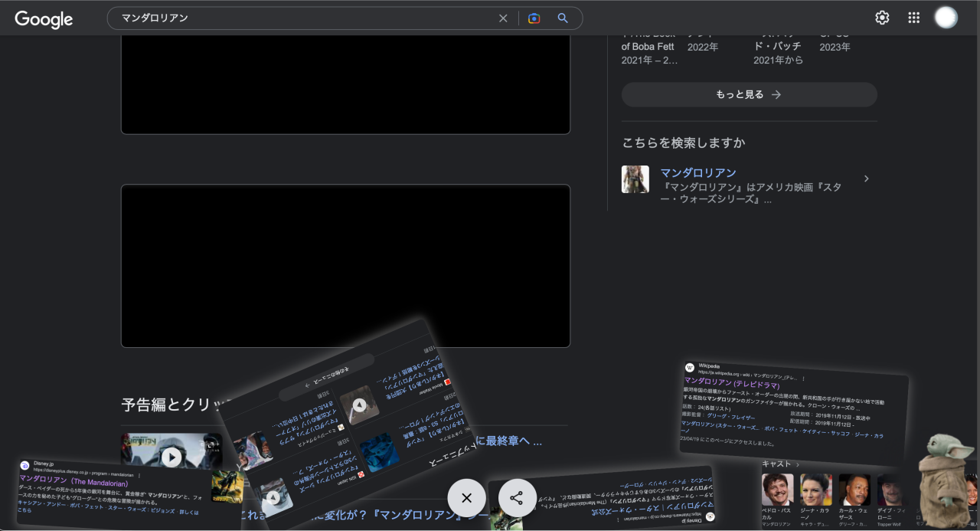This screenshot has width=980, height=531.
Task: Expand the キャスト section arrow
Action: click(x=797, y=464)
